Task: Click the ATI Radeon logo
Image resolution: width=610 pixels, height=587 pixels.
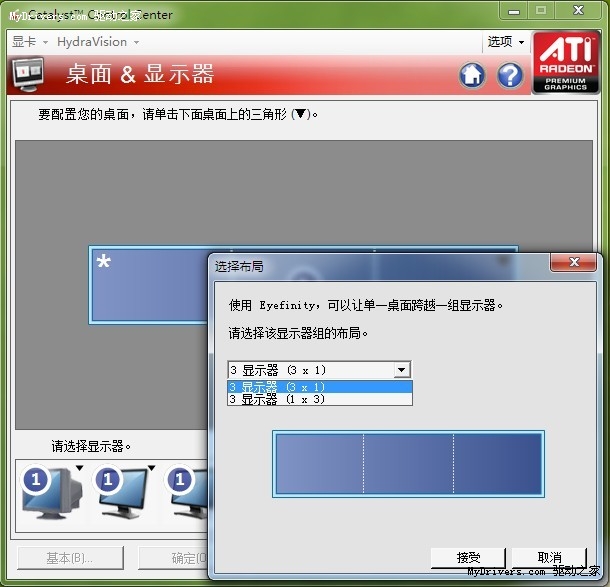Action: [565, 62]
